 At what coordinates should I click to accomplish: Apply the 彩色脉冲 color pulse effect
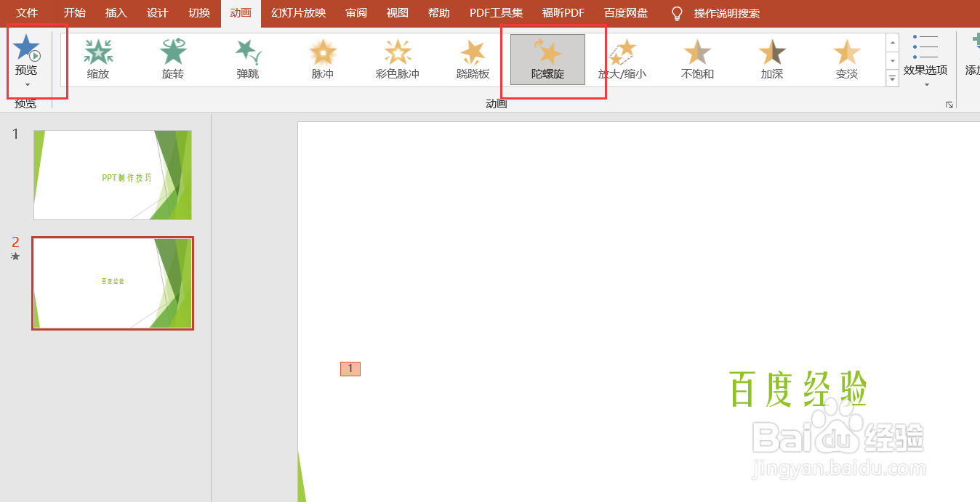pyautogui.click(x=398, y=59)
